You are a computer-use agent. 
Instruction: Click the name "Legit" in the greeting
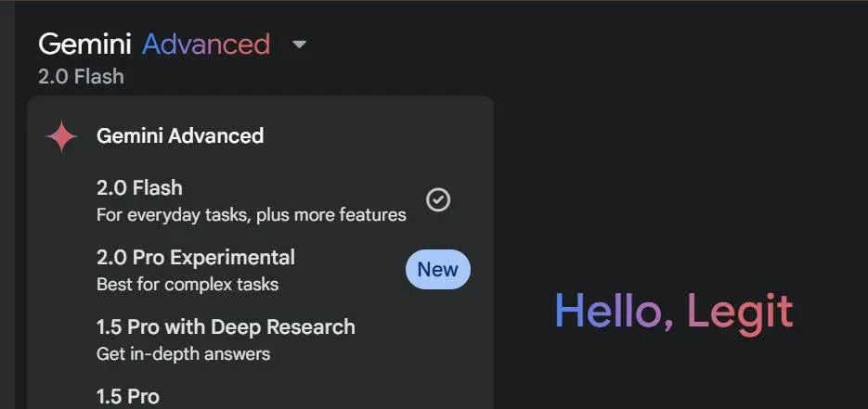point(740,312)
